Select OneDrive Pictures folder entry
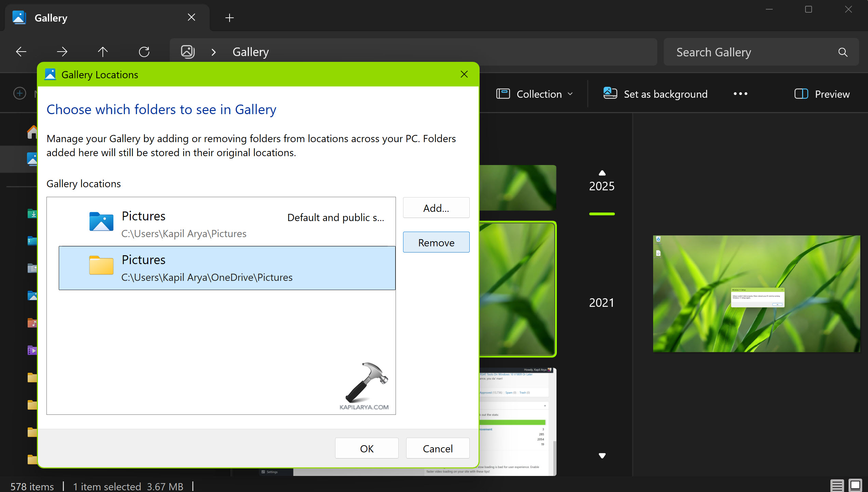Image resolution: width=868 pixels, height=492 pixels. coord(227,268)
